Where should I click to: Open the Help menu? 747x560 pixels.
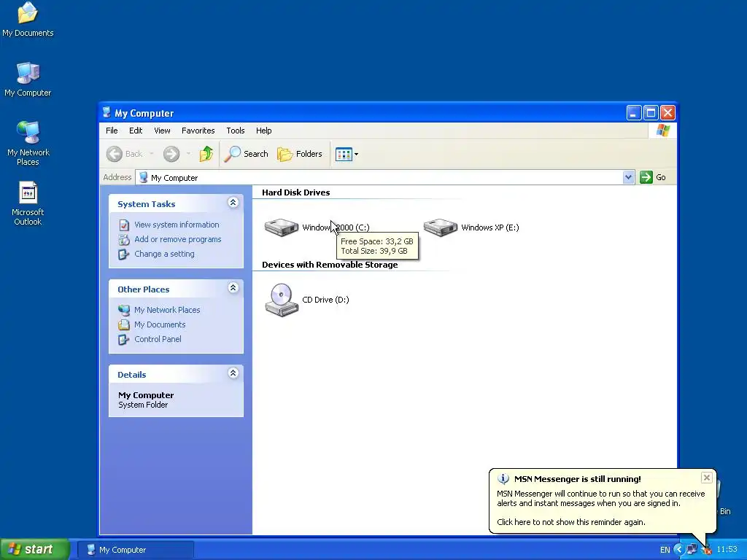(x=263, y=131)
